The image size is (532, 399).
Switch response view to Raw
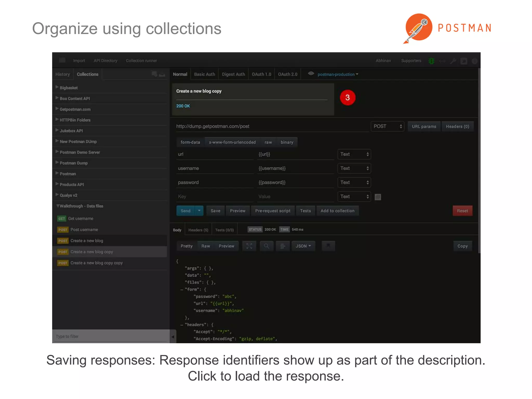click(x=206, y=246)
